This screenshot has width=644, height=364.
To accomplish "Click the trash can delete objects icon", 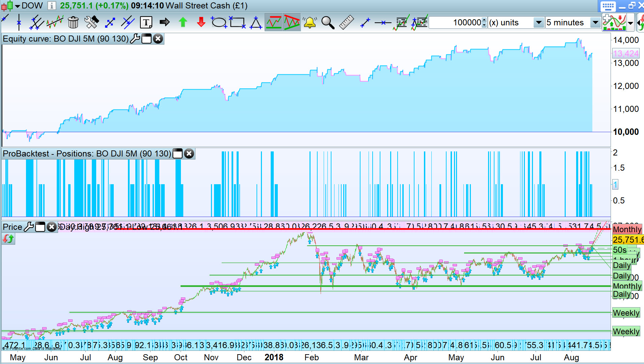I will [x=73, y=22].
